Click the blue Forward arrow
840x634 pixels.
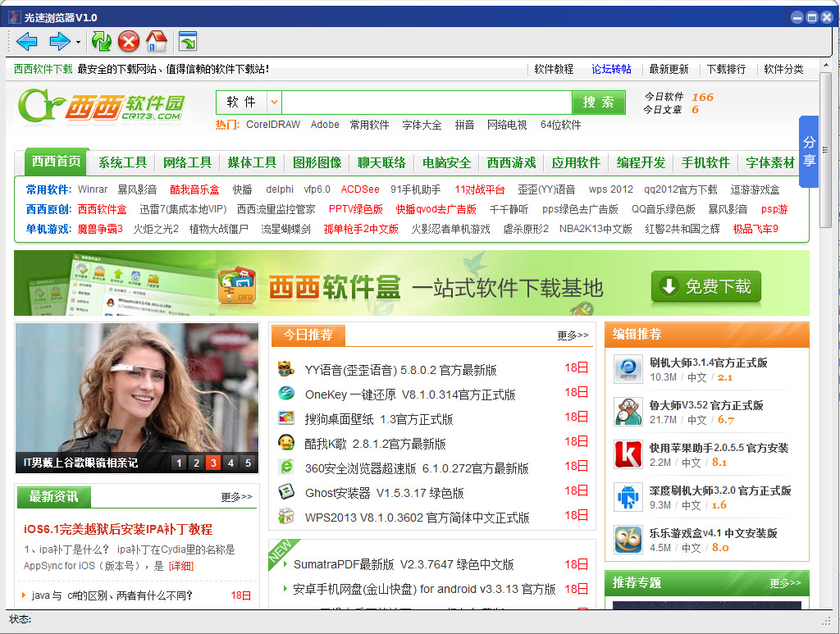pos(59,41)
